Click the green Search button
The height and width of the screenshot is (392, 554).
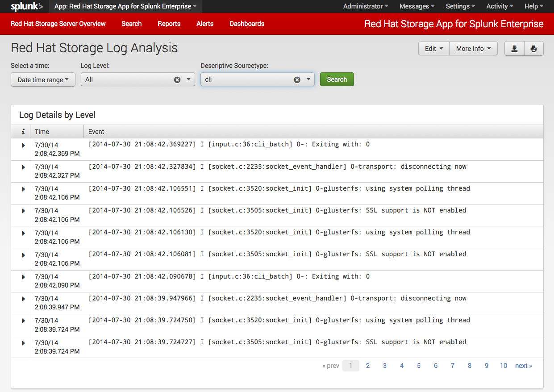(337, 79)
